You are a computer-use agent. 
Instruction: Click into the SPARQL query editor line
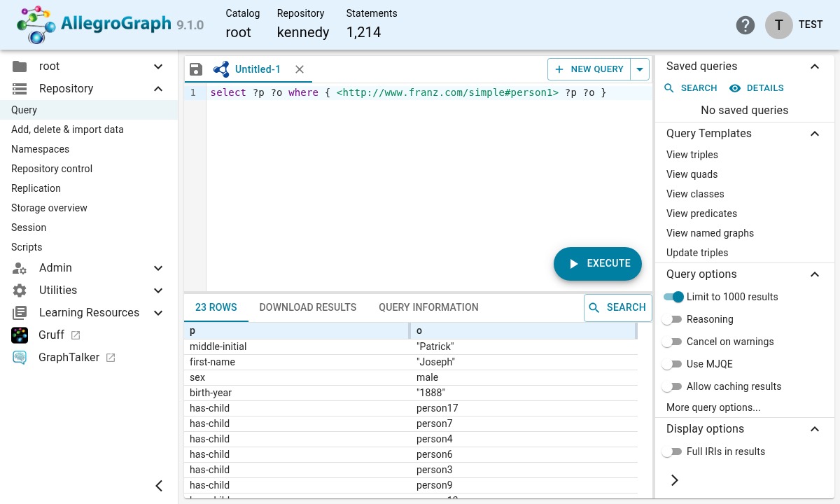point(430,92)
